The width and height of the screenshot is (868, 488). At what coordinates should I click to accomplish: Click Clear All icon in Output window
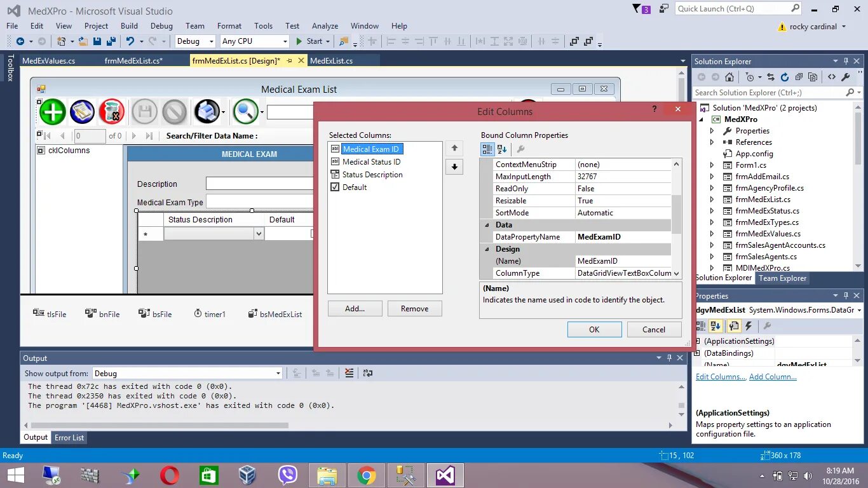click(349, 373)
